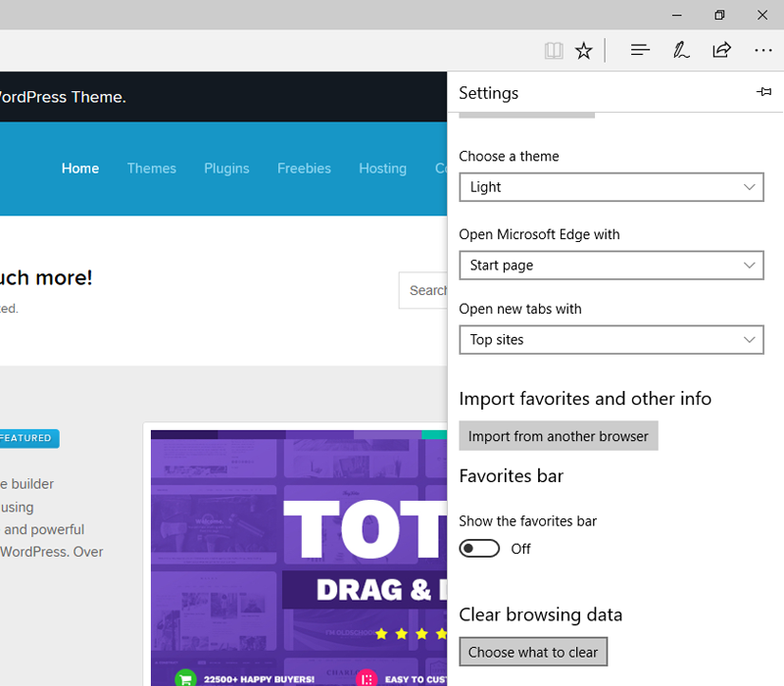784x686 pixels.
Task: Click the 'Choose a theme' label
Action: [509, 156]
